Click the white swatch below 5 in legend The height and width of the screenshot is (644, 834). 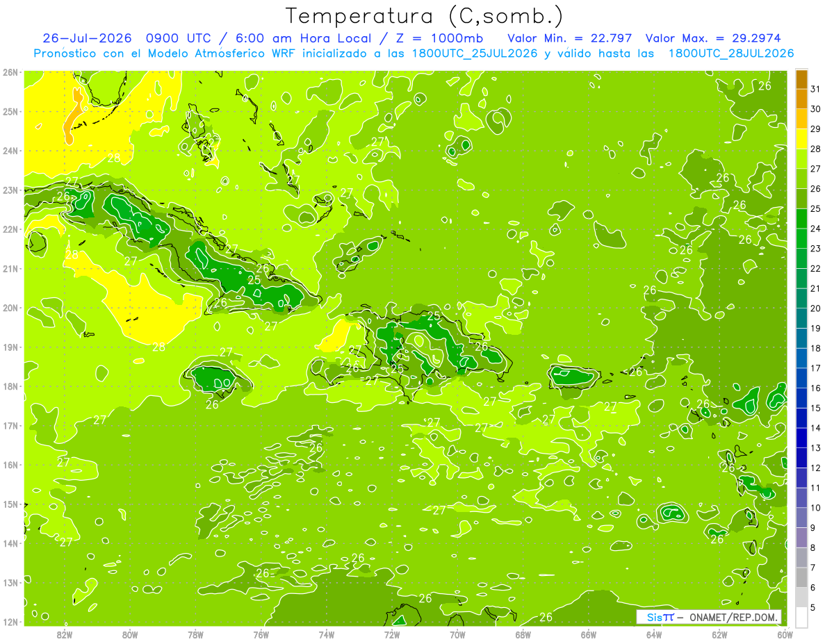[x=802, y=617]
